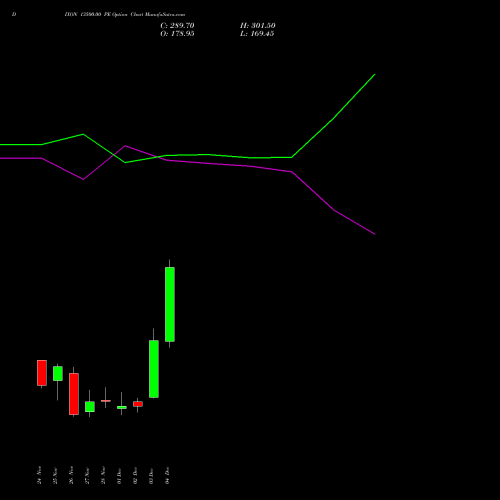Screen dimensions: 500x500
Task: Click the red 24 Nov candlestick
Action: (x=42, y=373)
